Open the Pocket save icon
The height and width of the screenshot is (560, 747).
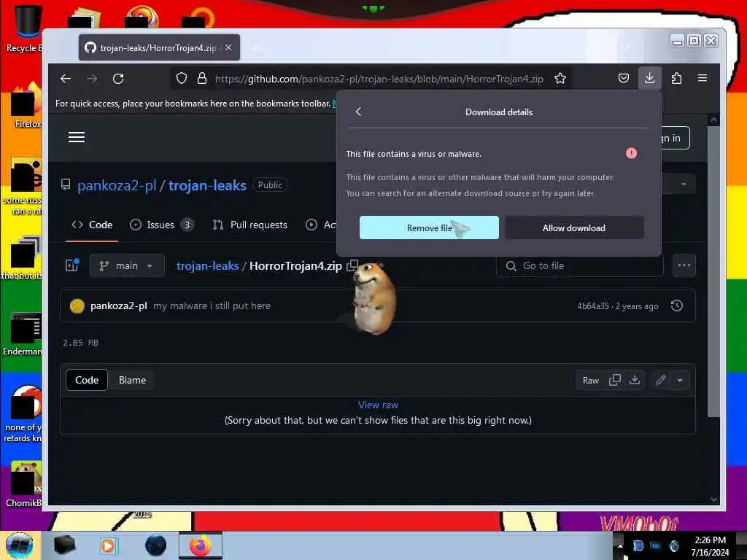pos(624,78)
